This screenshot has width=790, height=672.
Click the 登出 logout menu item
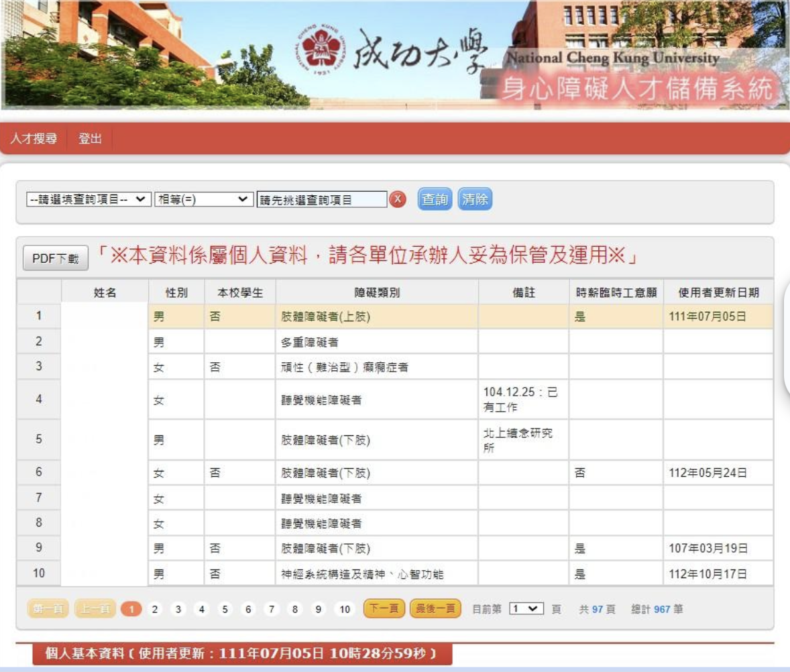[90, 139]
